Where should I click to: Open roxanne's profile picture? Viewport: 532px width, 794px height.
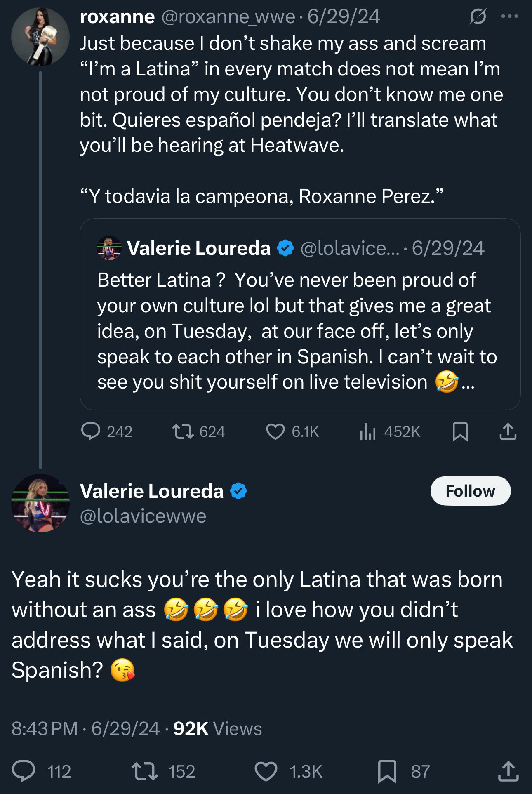(x=40, y=37)
